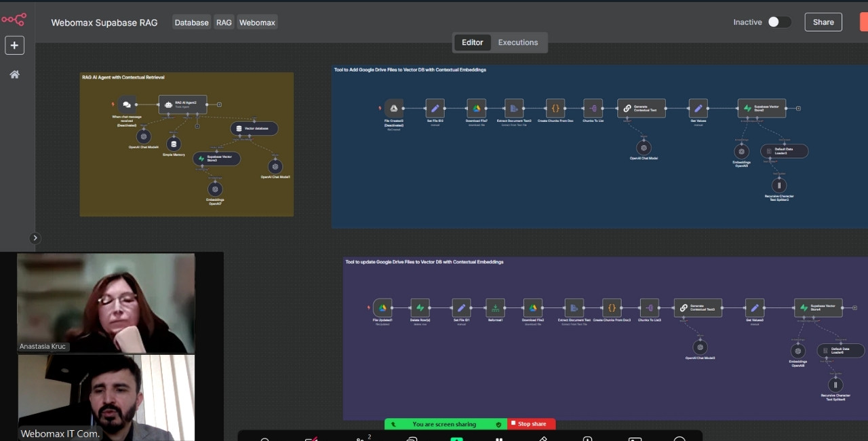Image resolution: width=868 pixels, height=441 pixels.
Task: Select the Simple Memory node
Action: pyautogui.click(x=174, y=144)
